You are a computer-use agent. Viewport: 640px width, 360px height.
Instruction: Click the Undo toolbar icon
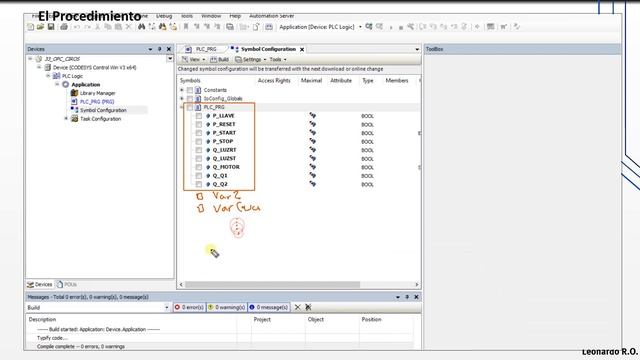pyautogui.click(x=77, y=27)
